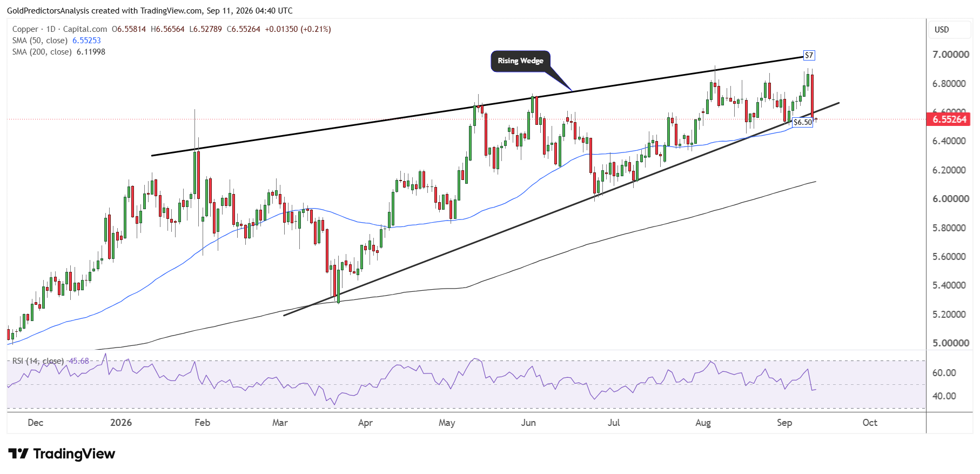Click the 5.20000 price axis label

pos(949,315)
